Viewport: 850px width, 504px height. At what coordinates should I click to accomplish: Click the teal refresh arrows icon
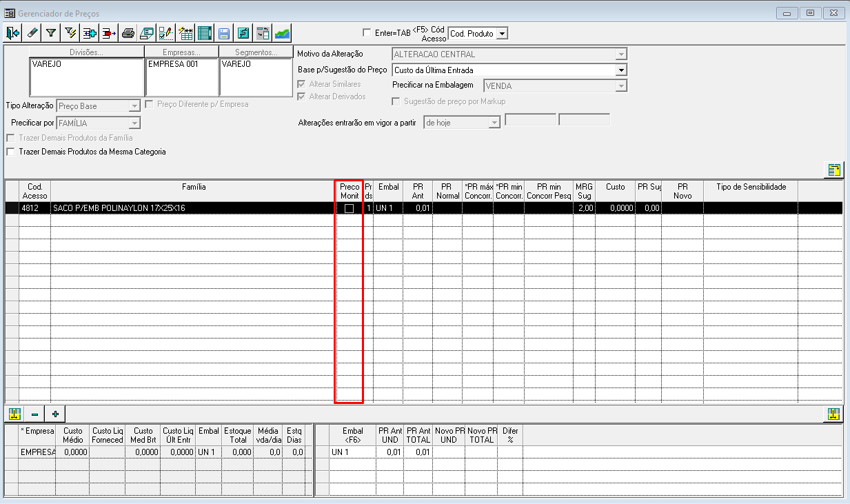click(x=243, y=32)
